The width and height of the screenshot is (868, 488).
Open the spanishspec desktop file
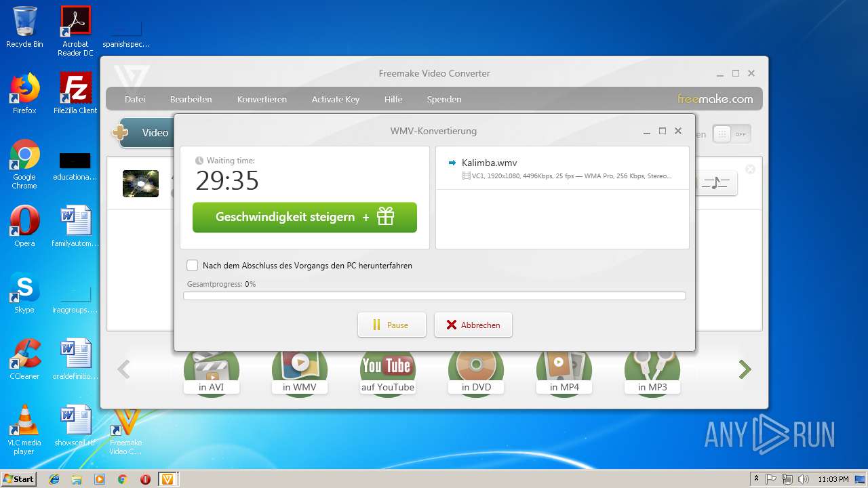coord(126,31)
